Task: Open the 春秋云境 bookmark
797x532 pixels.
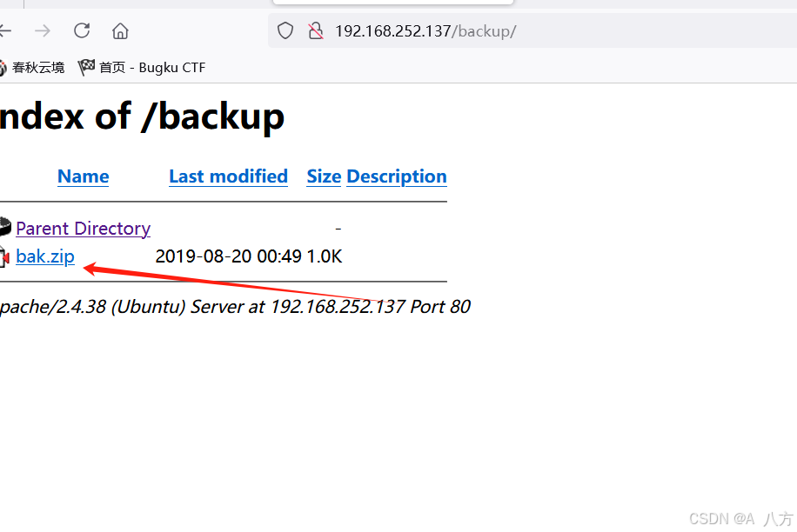Action: (x=32, y=68)
